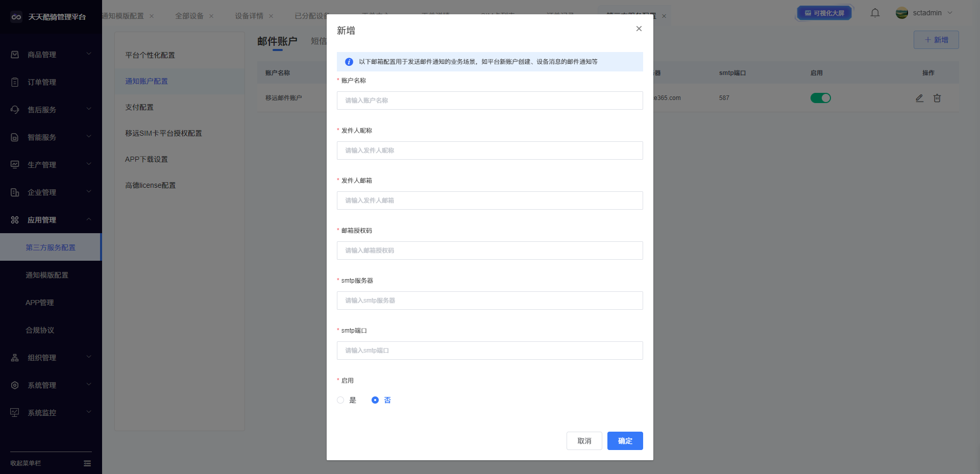
Task: Open 支付配置 in the settings menu
Action: [x=139, y=107]
